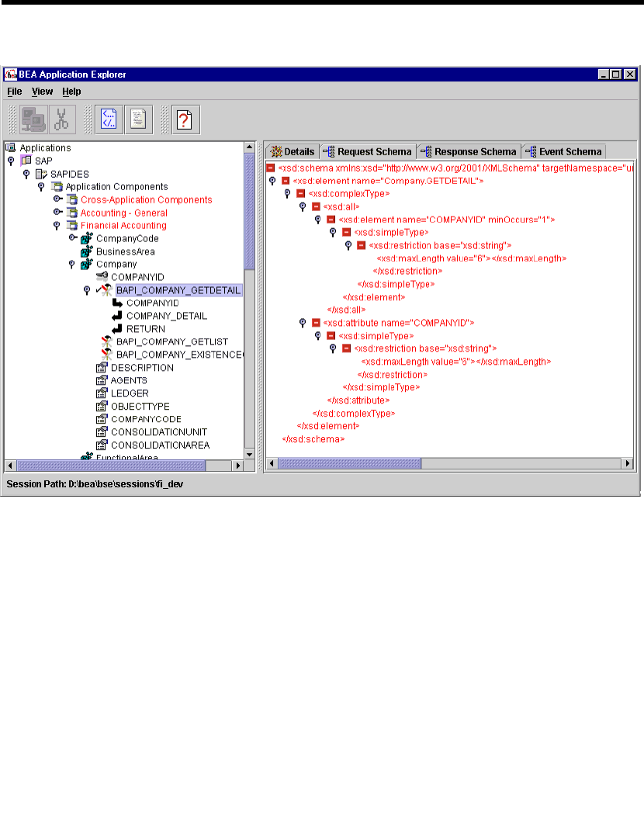This screenshot has height=835, width=644.
Task: Click the tree panel vertical scrollbar thumb
Action: click(250, 212)
